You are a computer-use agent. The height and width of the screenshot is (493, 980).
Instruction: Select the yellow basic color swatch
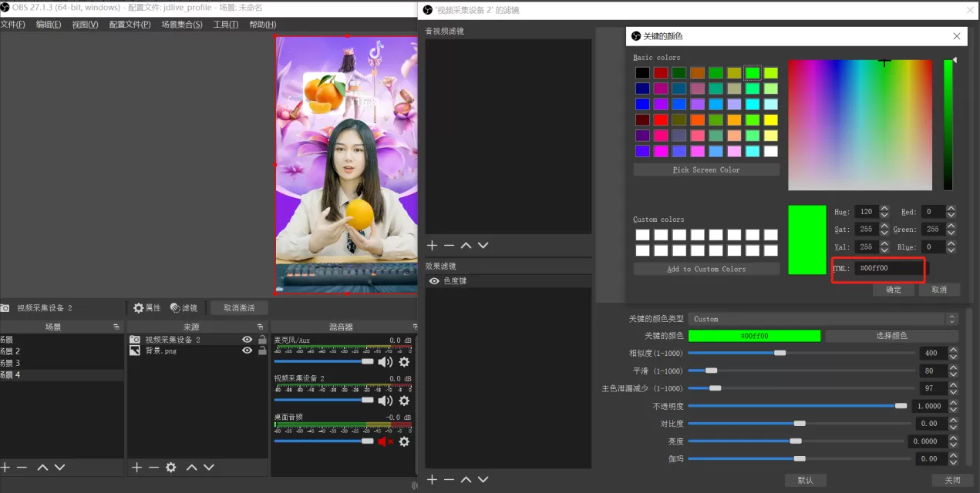click(x=770, y=119)
